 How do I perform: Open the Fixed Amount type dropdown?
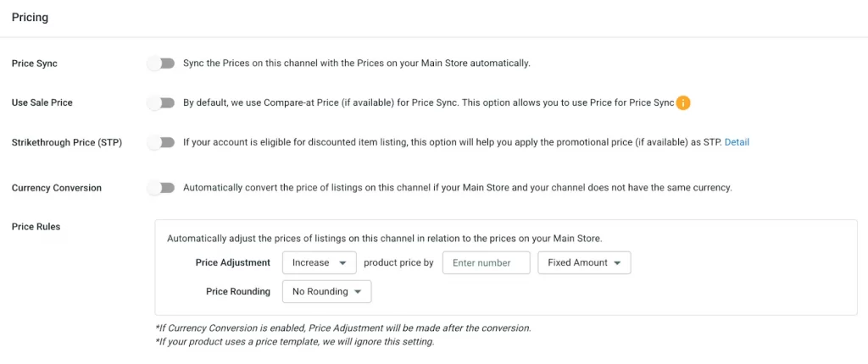(584, 262)
